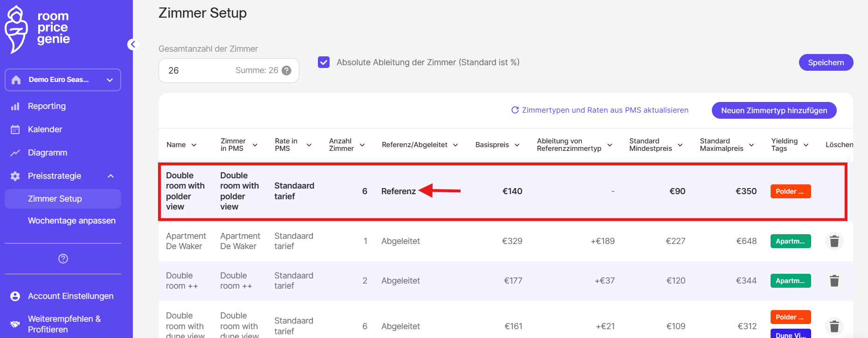Collapse the sidebar with arrow button
The width and height of the screenshot is (868, 338).
(133, 44)
